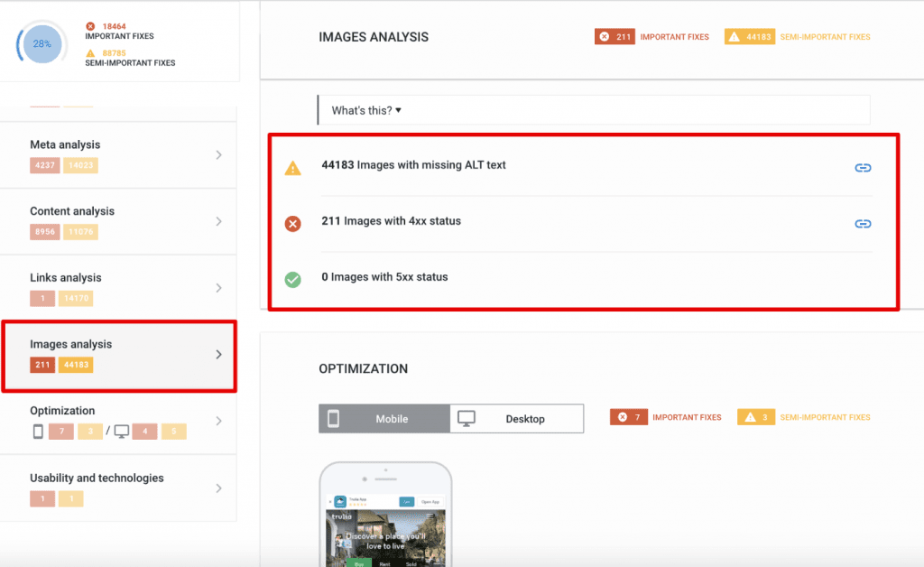Open the What's this dropdown
The image size is (924, 567).
(x=363, y=109)
